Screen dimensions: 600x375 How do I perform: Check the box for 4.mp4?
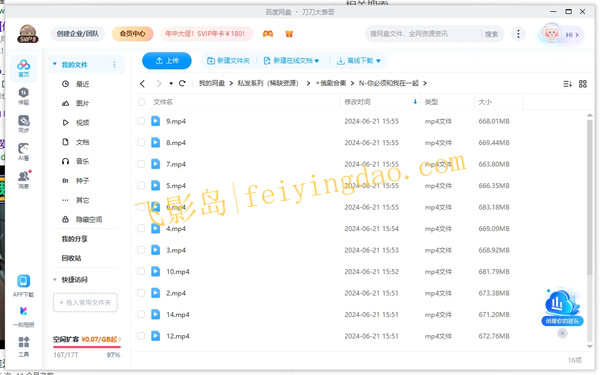pos(141,228)
